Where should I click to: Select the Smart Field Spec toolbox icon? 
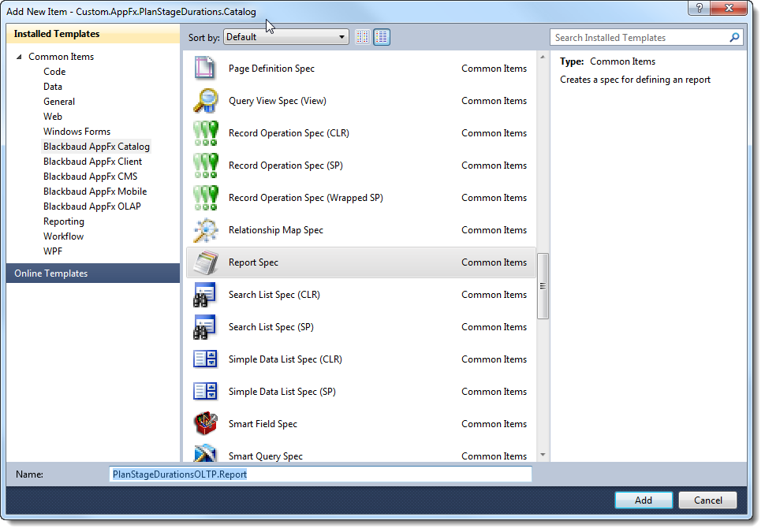pos(205,424)
